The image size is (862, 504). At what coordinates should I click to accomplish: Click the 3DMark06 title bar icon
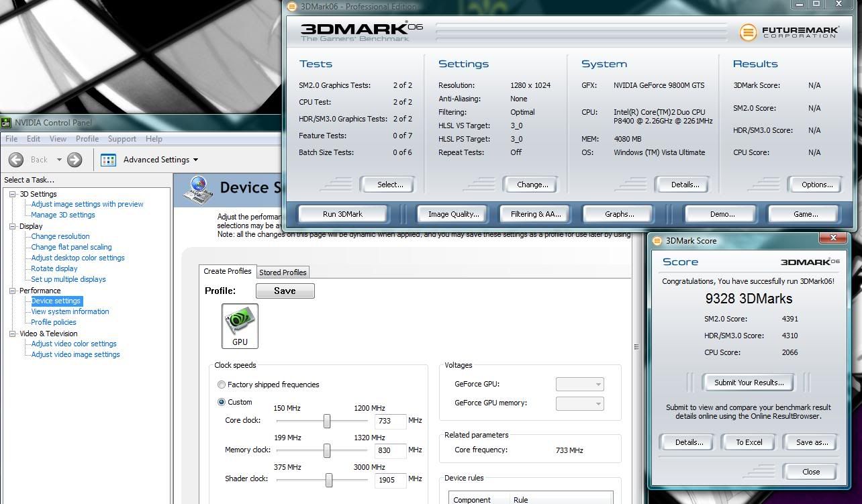point(291,6)
